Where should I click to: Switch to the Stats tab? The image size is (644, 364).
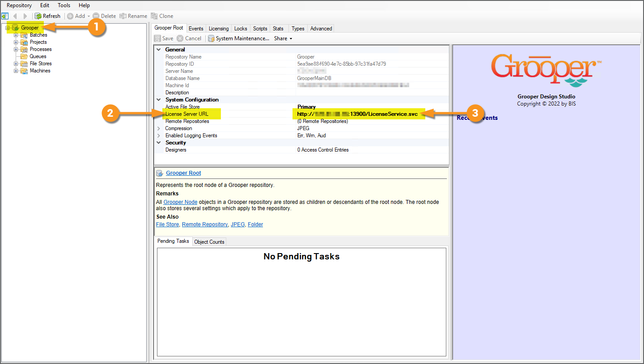[278, 29]
